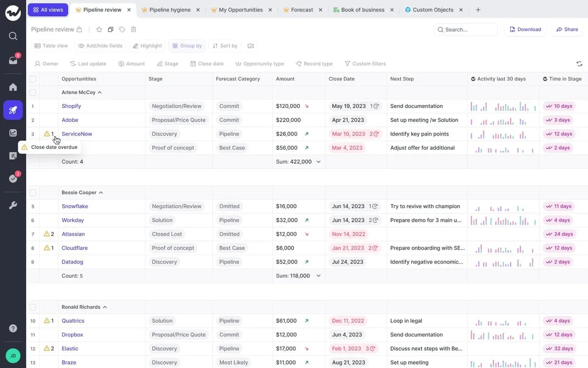The height and width of the screenshot is (368, 588).
Task: Tick the Bessie Cooper group checkbox
Action: tap(33, 193)
